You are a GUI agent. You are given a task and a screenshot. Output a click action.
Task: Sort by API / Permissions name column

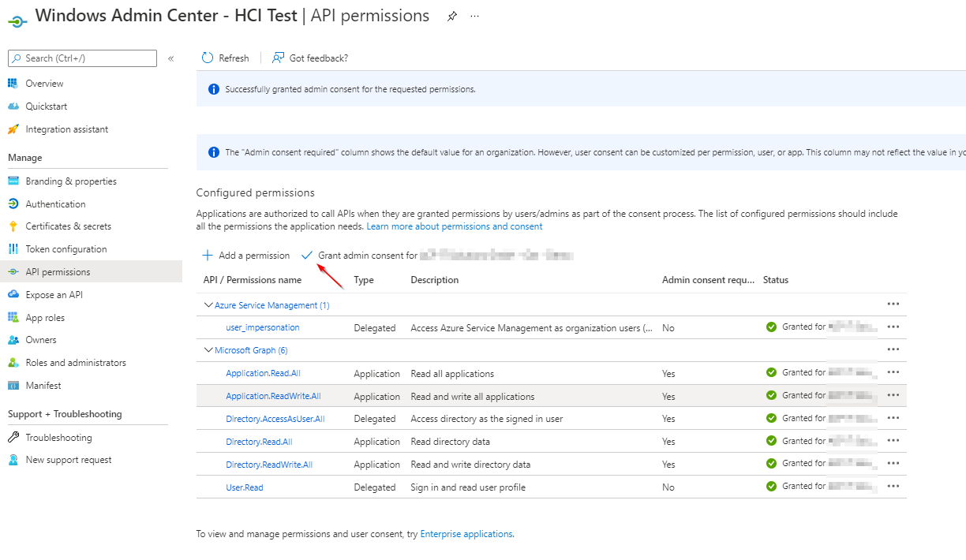(x=253, y=280)
